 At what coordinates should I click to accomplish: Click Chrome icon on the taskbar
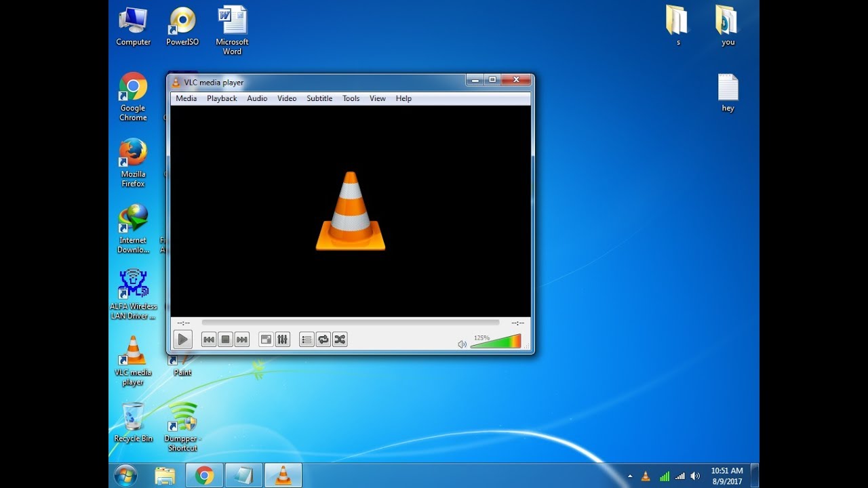[x=204, y=476]
